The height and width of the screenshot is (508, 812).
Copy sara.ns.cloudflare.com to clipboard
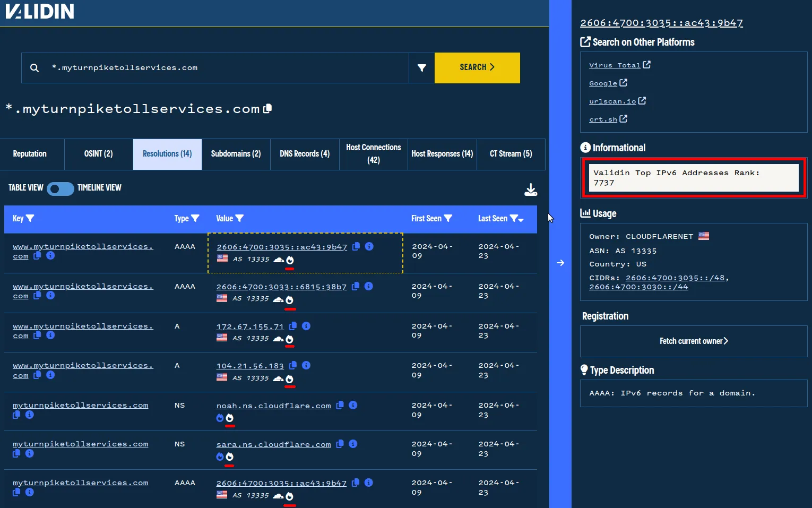tap(340, 444)
